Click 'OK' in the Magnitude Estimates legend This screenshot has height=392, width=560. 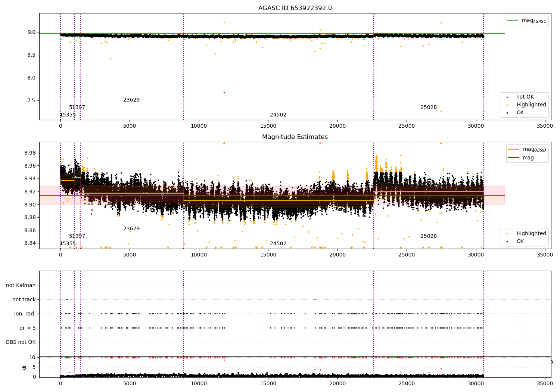(520, 242)
